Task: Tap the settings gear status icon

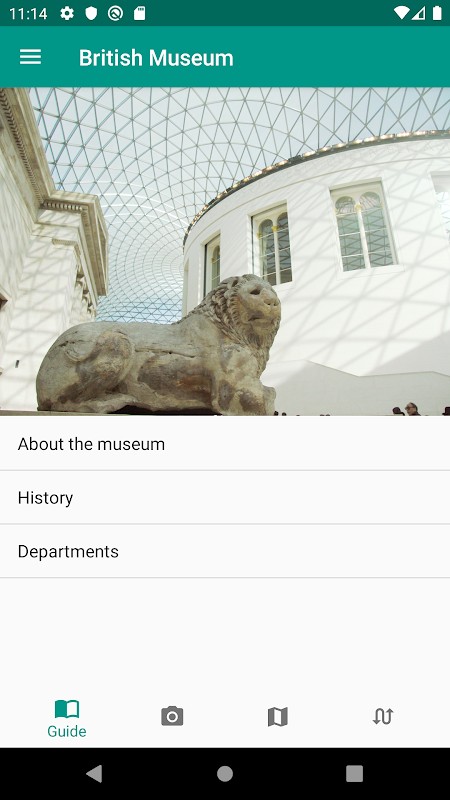Action: click(x=67, y=13)
